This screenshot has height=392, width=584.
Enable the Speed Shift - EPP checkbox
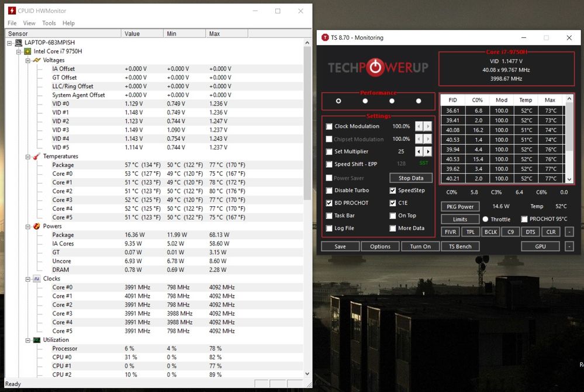[329, 164]
